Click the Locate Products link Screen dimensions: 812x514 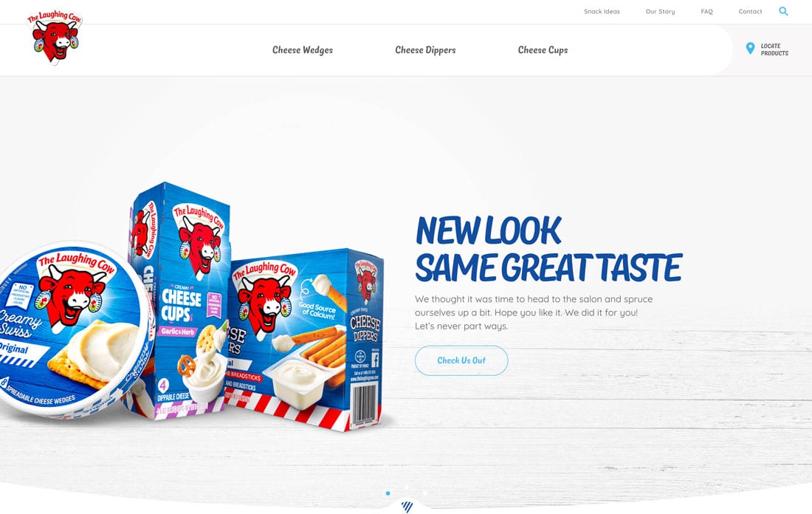point(774,49)
